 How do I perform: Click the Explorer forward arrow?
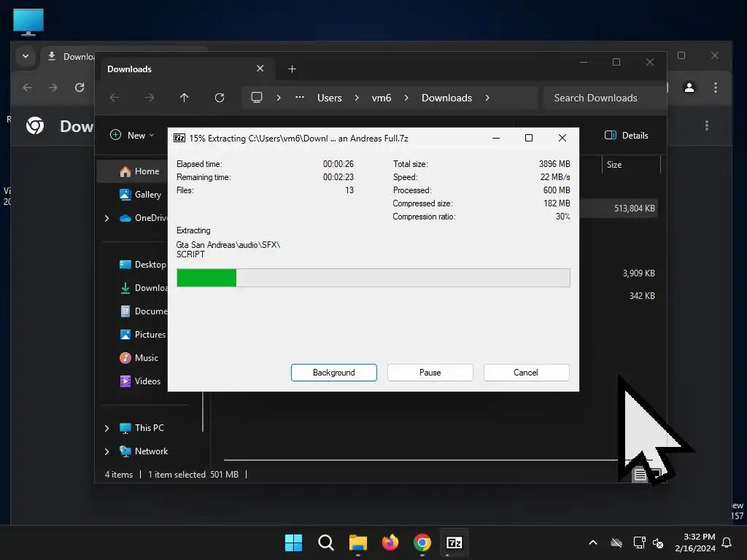(150, 98)
